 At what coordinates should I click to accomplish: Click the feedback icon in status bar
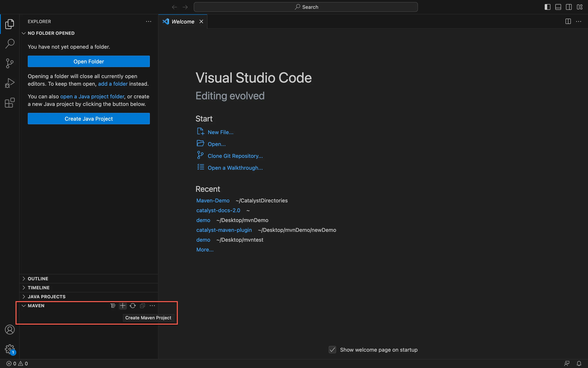coord(567,363)
